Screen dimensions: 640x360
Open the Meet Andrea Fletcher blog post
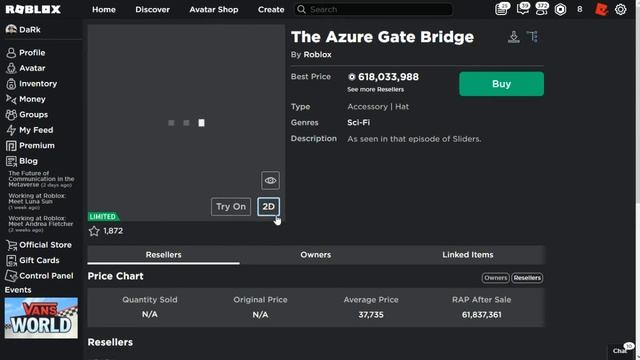pos(41,224)
